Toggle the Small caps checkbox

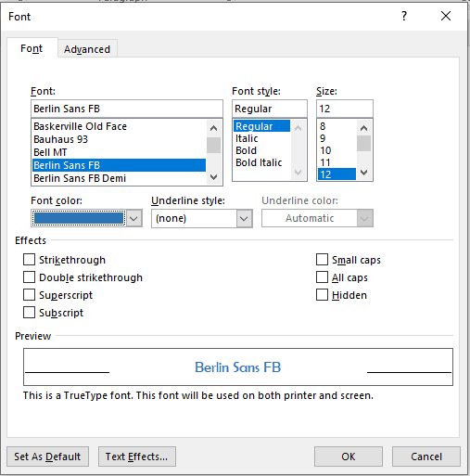click(322, 260)
